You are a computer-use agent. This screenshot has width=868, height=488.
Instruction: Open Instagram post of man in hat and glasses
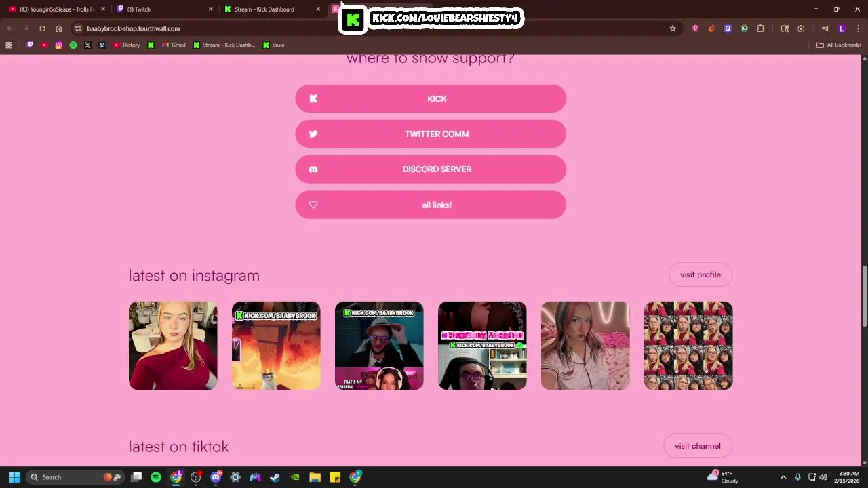379,346
